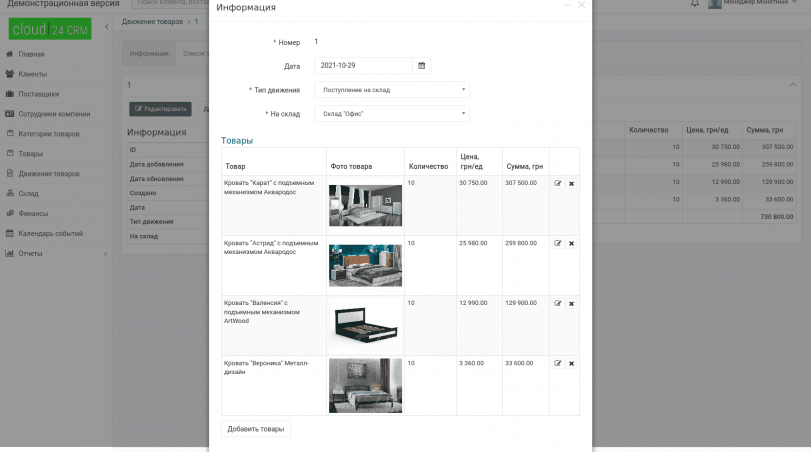Open the Кровать "Карат" product photo

click(x=365, y=205)
